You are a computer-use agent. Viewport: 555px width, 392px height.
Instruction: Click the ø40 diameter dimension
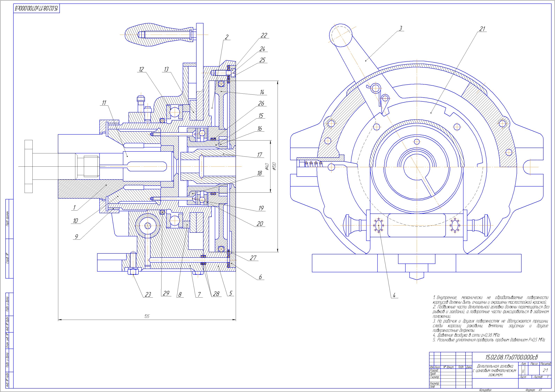coord(267,166)
